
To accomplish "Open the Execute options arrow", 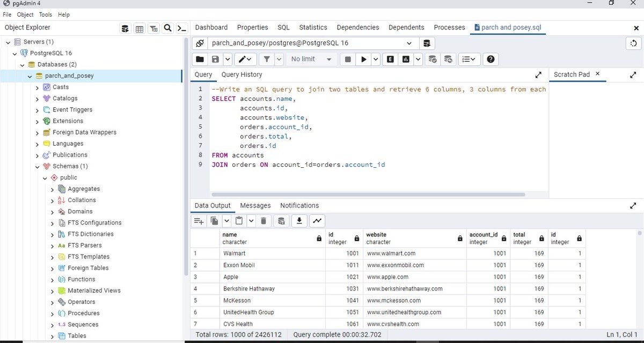I will [376, 59].
